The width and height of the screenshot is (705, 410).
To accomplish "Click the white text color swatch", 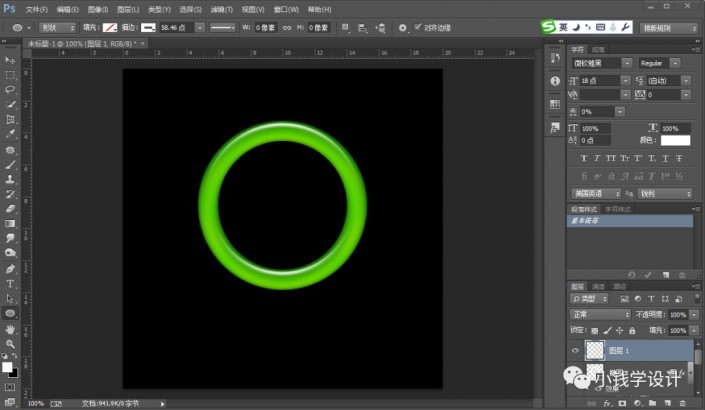I will 675,141.
